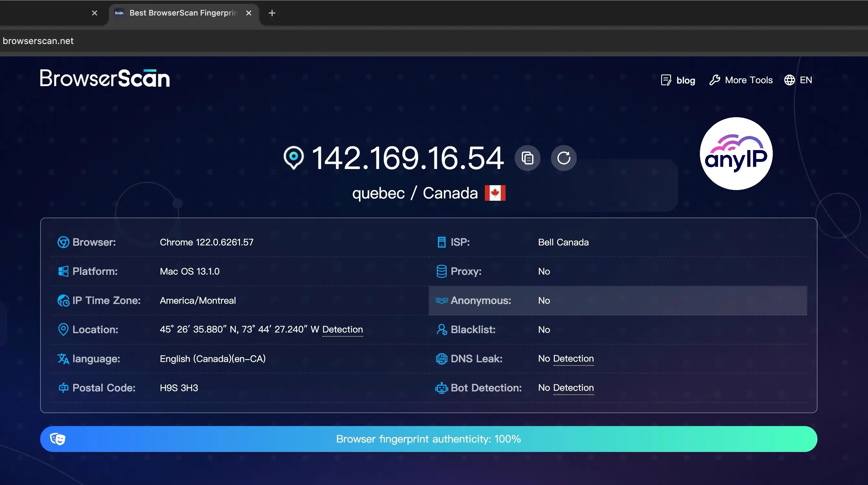Click the Bot Detection: label
The image size is (868, 485).
486,388
